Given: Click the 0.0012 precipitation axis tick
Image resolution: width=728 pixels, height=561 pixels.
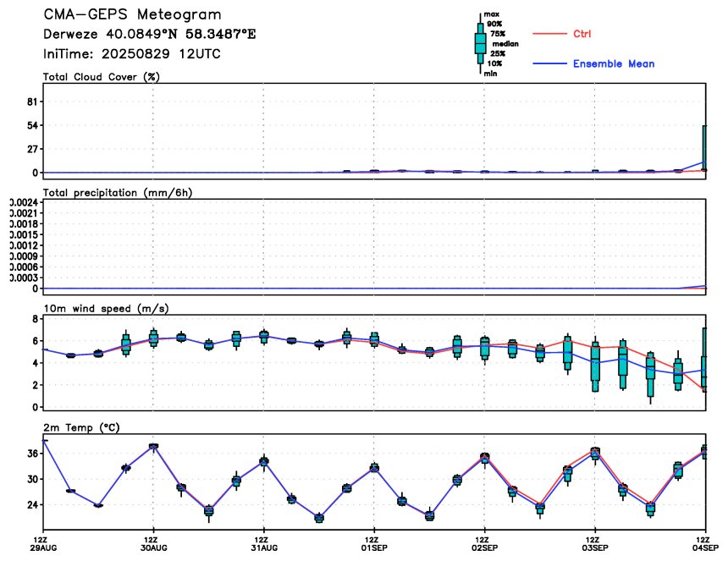Looking at the screenshot, I should [x=25, y=245].
